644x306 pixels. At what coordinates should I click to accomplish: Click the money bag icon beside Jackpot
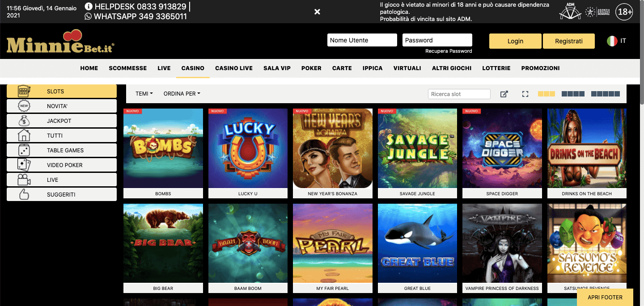point(24,121)
